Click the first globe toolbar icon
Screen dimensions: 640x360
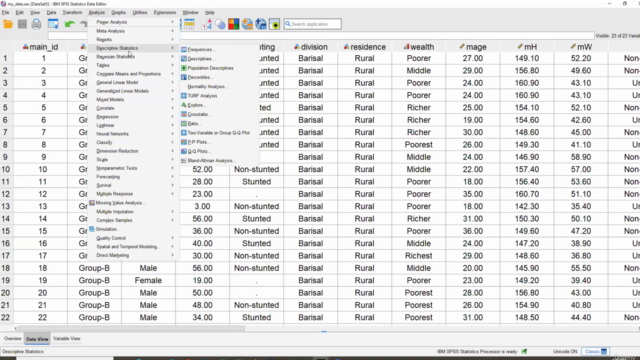247,24
